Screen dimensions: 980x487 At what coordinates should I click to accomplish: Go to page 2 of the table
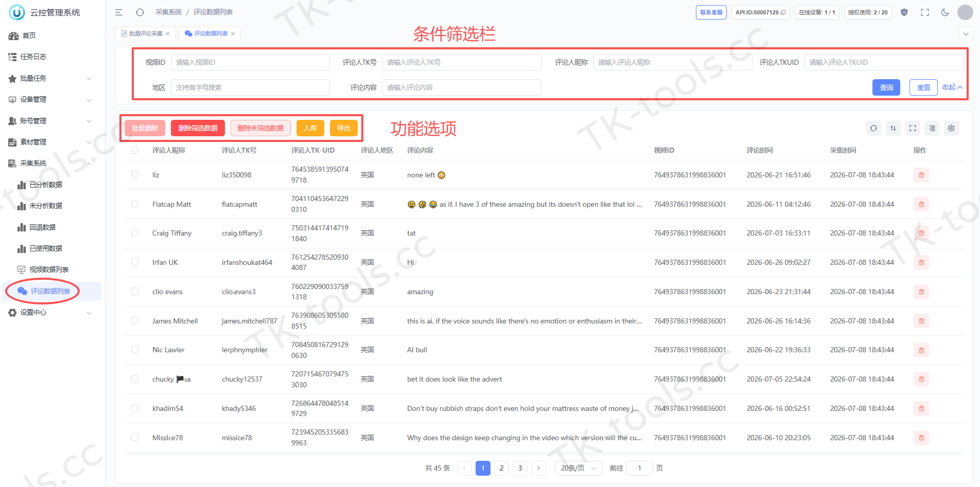[501, 468]
